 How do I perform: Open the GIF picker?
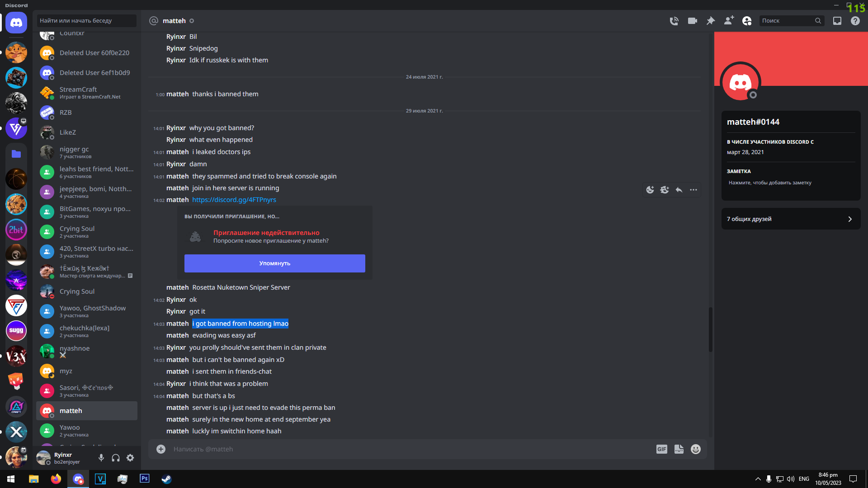click(662, 449)
